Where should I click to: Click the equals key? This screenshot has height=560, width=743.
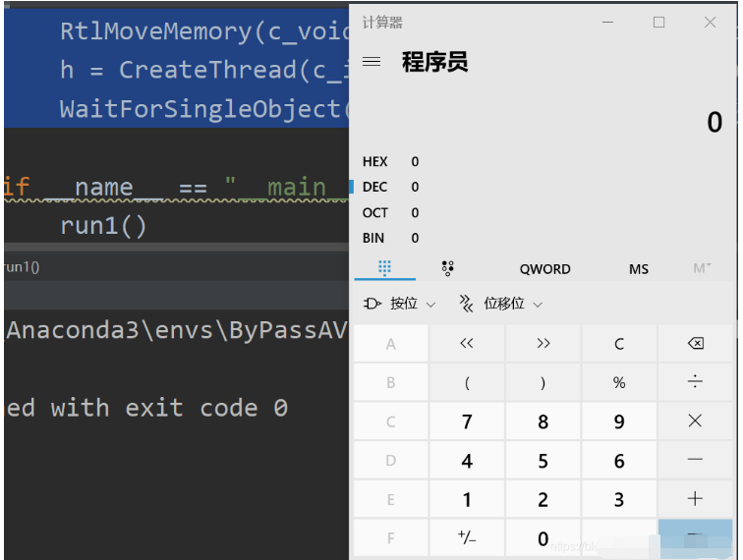(x=695, y=537)
